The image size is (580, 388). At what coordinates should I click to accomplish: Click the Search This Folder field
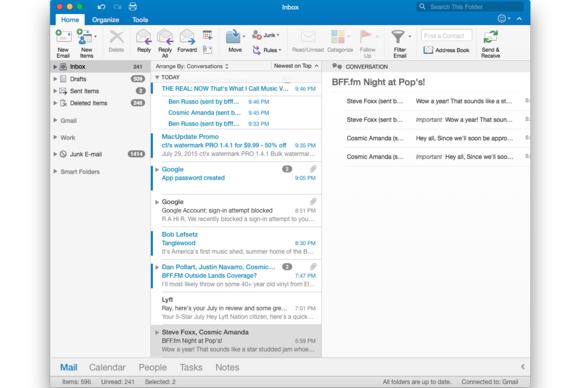click(471, 7)
